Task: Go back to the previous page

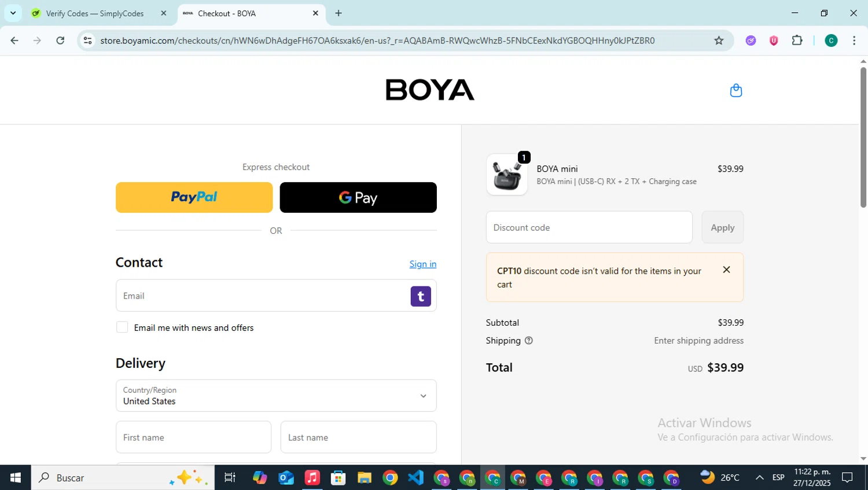Action: pyautogui.click(x=14, y=40)
